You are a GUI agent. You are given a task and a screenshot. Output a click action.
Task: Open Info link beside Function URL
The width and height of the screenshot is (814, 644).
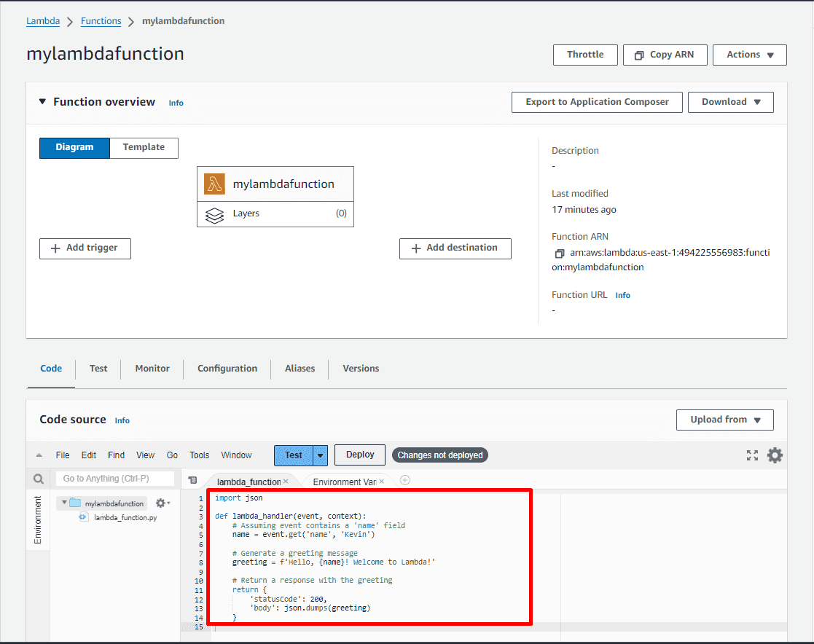(622, 295)
